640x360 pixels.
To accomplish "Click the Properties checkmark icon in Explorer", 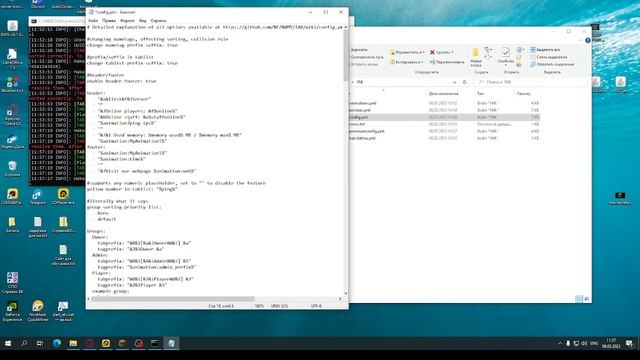I will (506, 52).
